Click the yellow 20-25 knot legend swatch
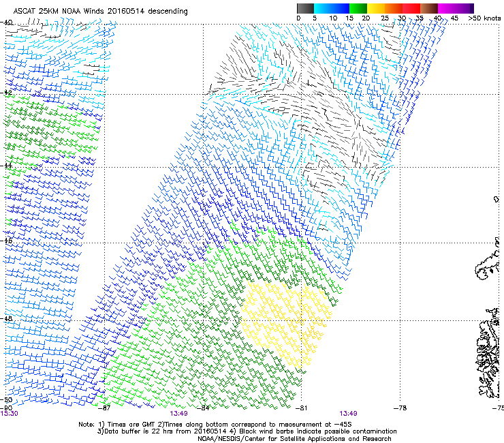504x443 pixels. [x=376, y=8]
